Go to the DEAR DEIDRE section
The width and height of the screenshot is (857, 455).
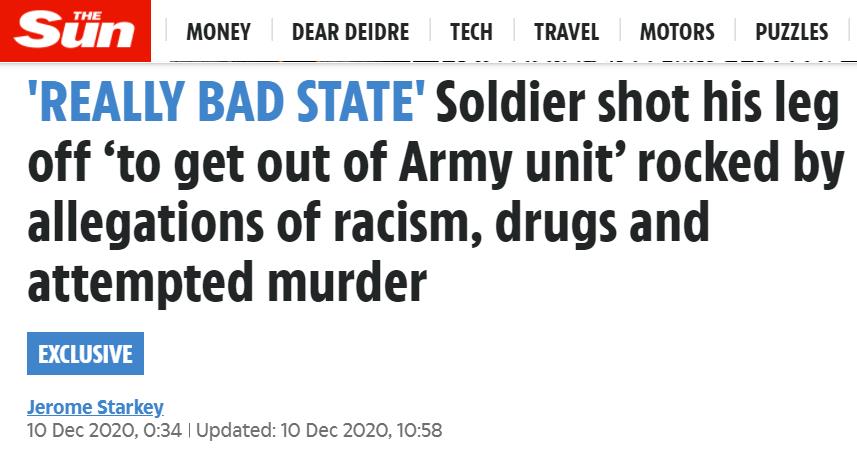(350, 32)
